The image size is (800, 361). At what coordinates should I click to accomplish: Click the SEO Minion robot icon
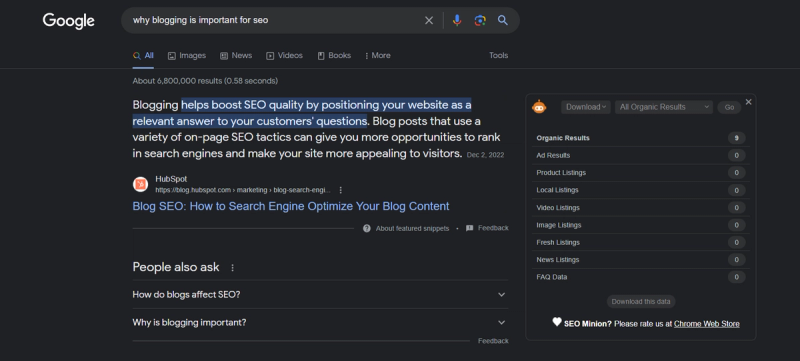(x=539, y=107)
